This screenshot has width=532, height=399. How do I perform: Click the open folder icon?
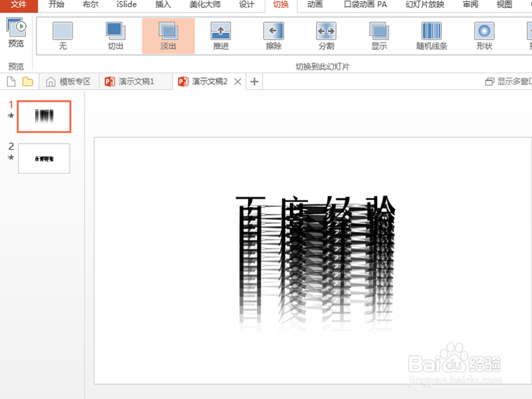27,82
